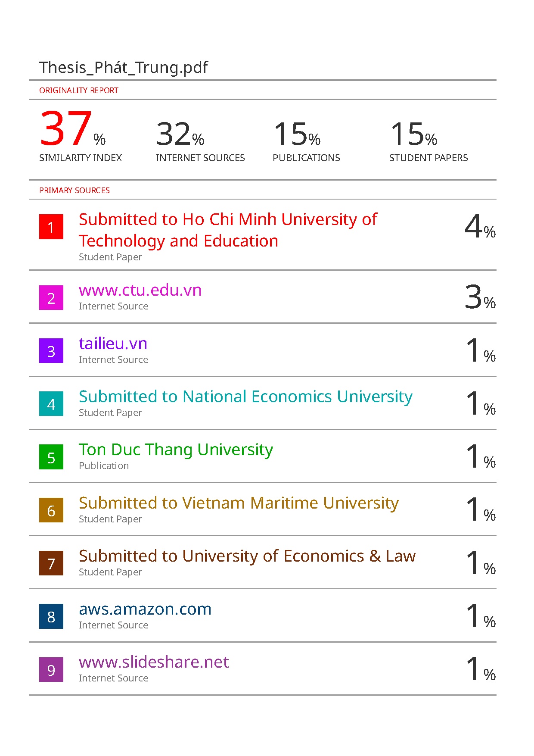Click the magenta source number 2 badge
The width and height of the screenshot is (534, 756).
point(51,298)
